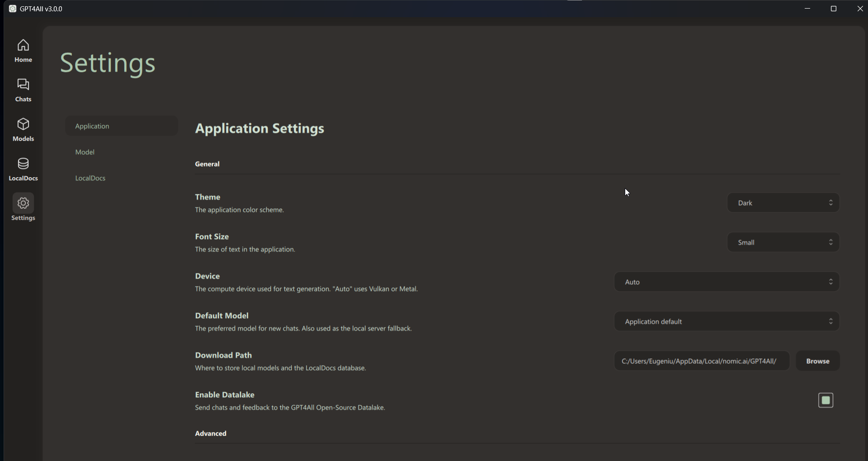Click the large Settings page title
The image size is (868, 461).
tap(108, 63)
